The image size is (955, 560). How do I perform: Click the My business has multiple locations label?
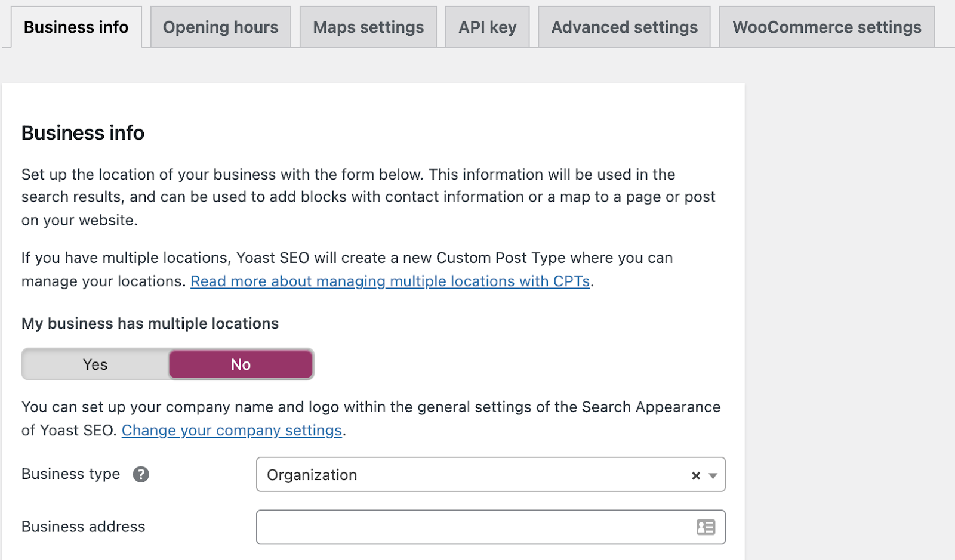[x=150, y=323]
